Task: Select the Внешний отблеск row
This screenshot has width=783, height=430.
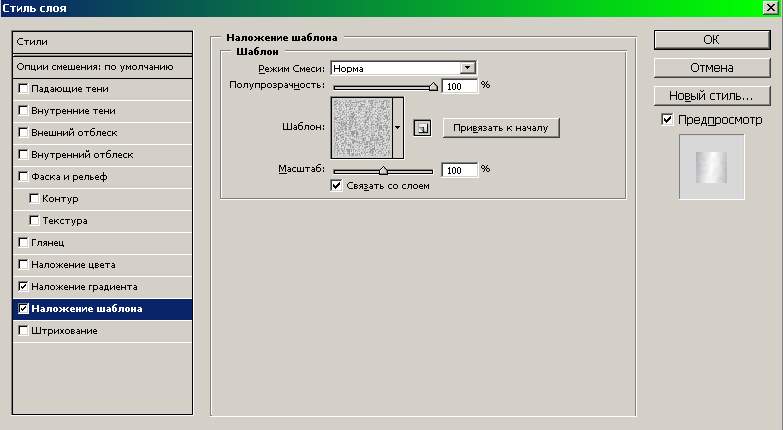Action: coord(102,132)
